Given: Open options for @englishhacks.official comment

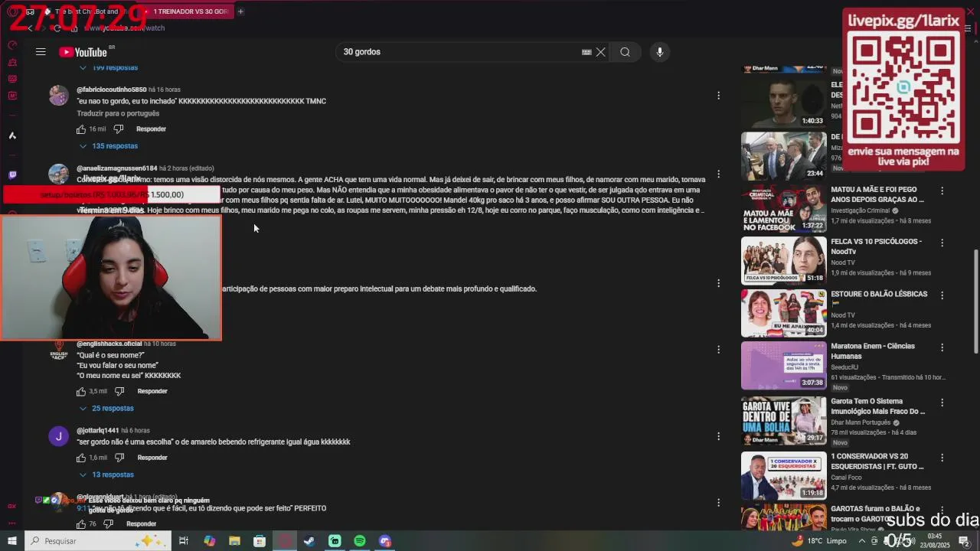Looking at the screenshot, I should coord(718,350).
